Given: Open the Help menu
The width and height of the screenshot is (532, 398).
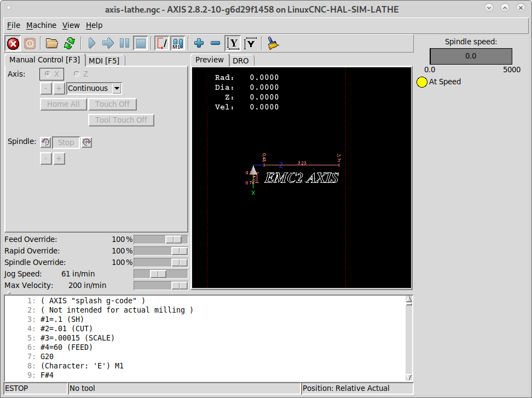Looking at the screenshot, I should tap(94, 25).
